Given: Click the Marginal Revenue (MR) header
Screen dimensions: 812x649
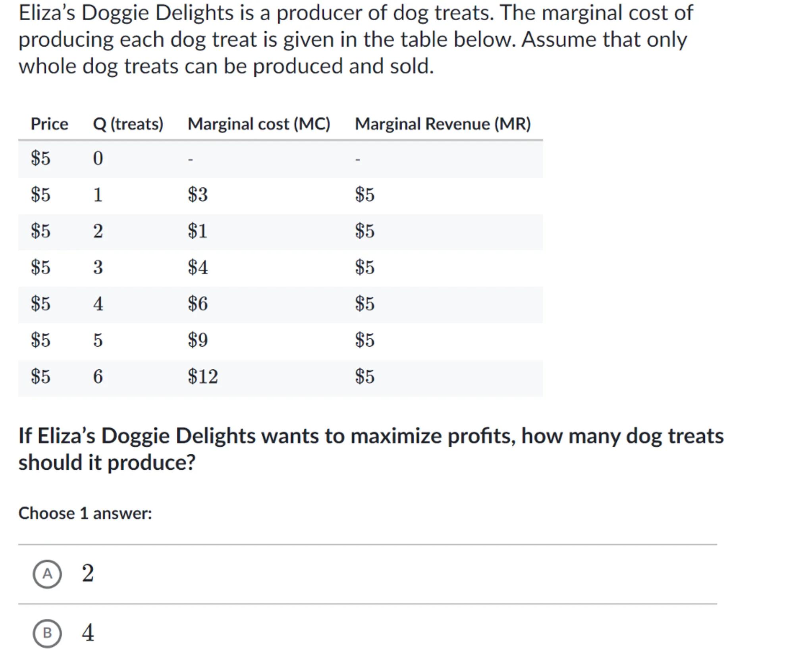Looking at the screenshot, I should point(442,124).
